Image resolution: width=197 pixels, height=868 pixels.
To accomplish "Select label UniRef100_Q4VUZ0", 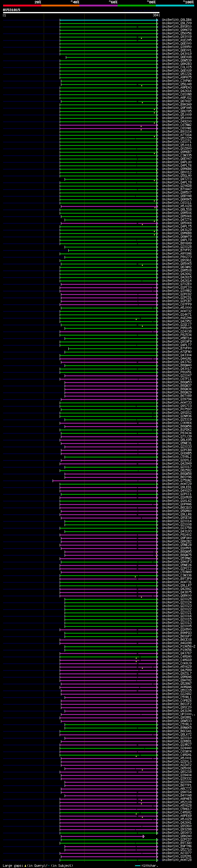I will [177, 491].
